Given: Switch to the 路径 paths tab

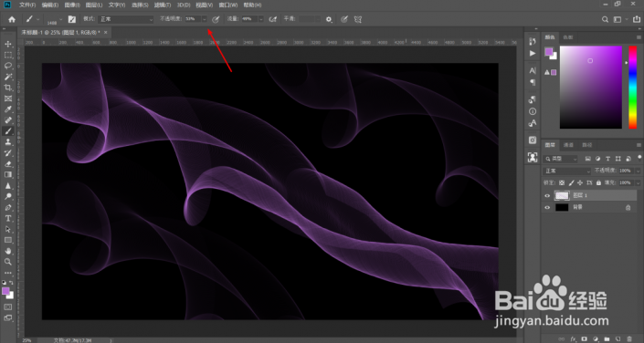Looking at the screenshot, I should point(587,145).
